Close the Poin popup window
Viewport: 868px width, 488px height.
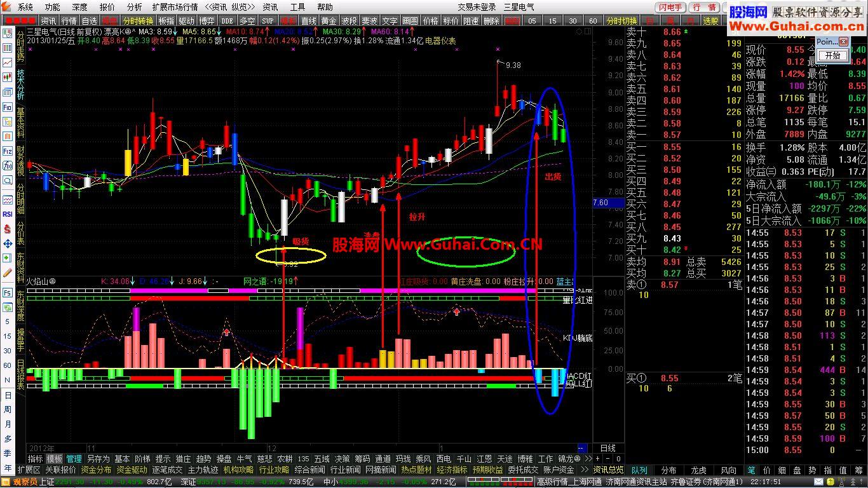pos(843,41)
